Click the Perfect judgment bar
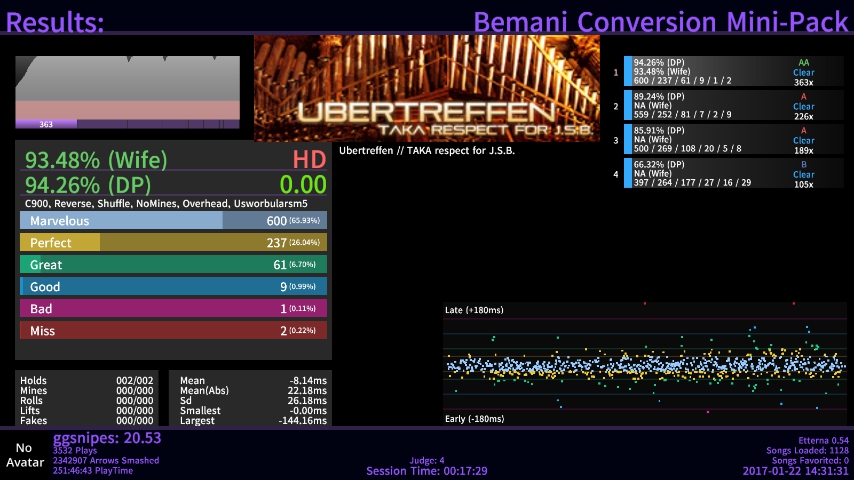 [173, 243]
